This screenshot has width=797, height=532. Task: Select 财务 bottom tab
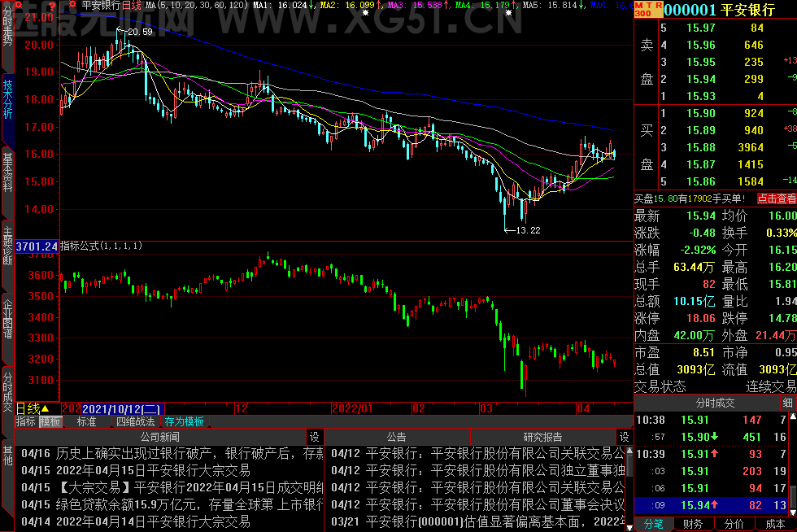[693, 525]
